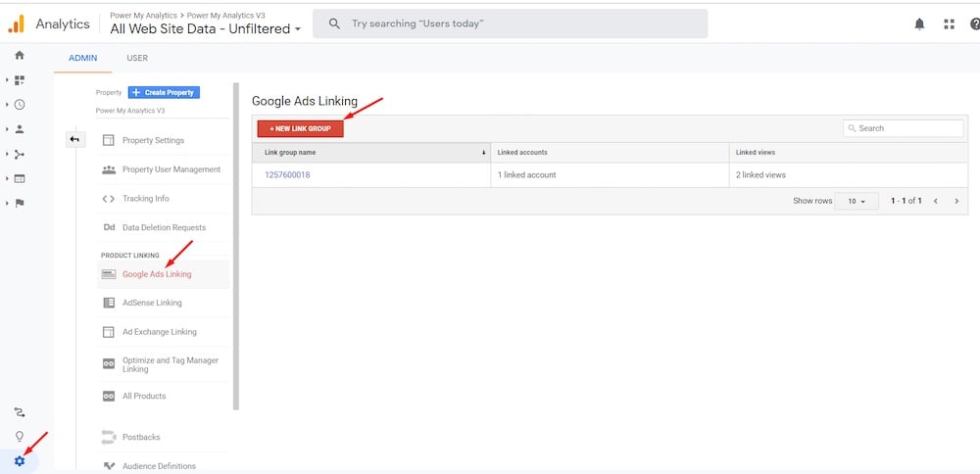Image resolution: width=980 pixels, height=474 pixels.
Task: Click the Audience Definitions icon
Action: click(x=109, y=466)
